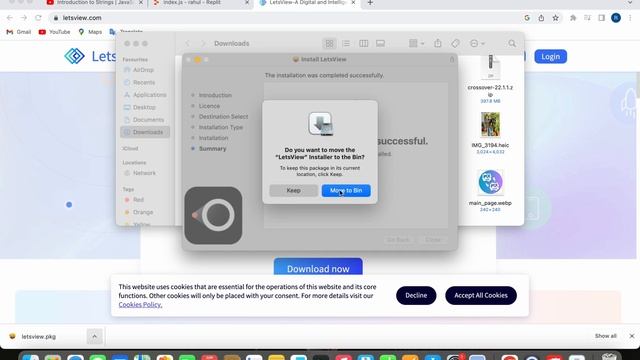This screenshot has width=640, height=360.
Task: Click the address bar showing letsview.com
Action: point(286,18)
